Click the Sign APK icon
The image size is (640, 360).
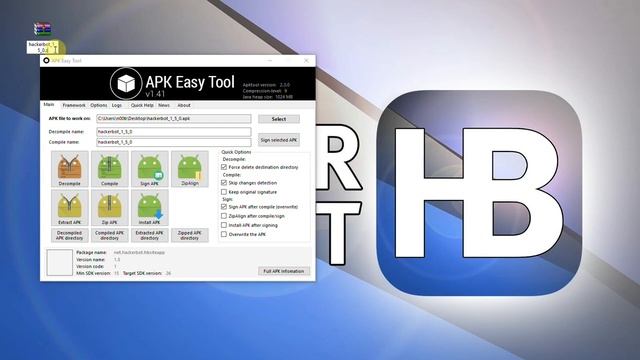pos(149,169)
